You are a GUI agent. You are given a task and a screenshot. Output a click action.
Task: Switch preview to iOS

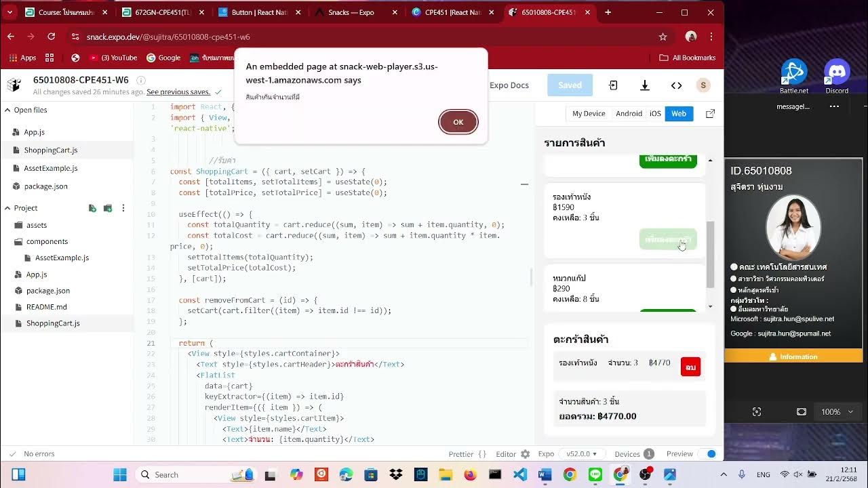coord(655,114)
